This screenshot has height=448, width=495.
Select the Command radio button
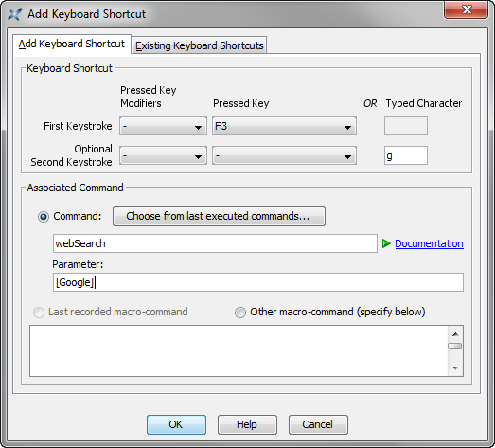coord(44,217)
